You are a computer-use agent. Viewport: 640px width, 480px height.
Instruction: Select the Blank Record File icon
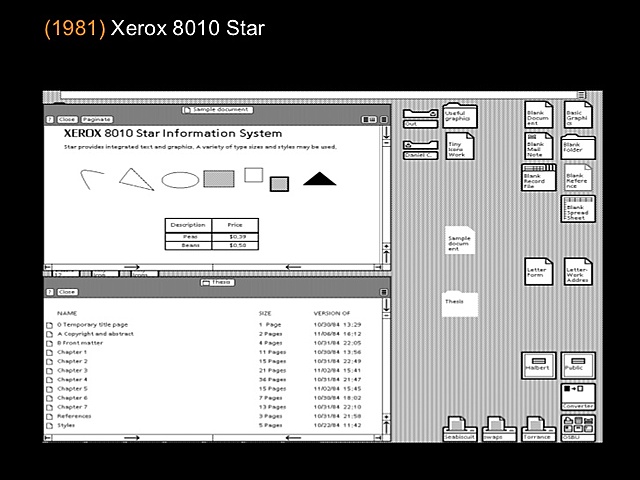(539, 178)
